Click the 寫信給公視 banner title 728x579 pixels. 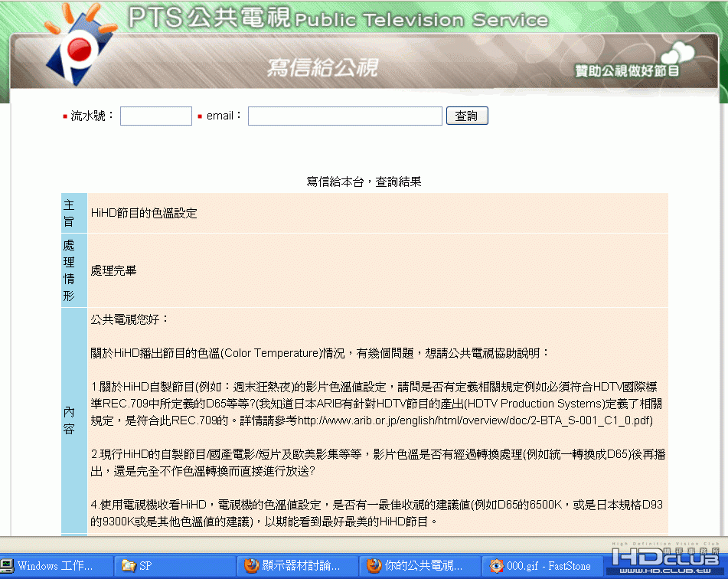tap(322, 67)
